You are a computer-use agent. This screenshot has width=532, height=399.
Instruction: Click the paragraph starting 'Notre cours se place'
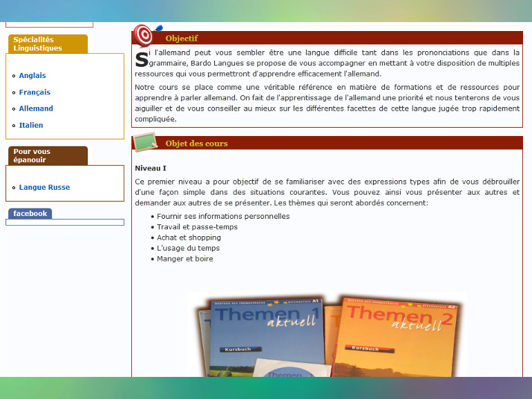point(327,103)
